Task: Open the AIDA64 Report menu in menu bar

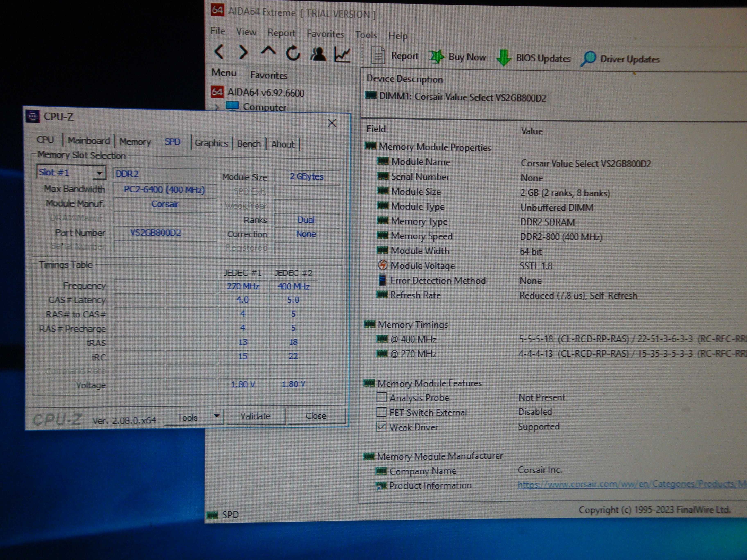Action: (x=281, y=33)
